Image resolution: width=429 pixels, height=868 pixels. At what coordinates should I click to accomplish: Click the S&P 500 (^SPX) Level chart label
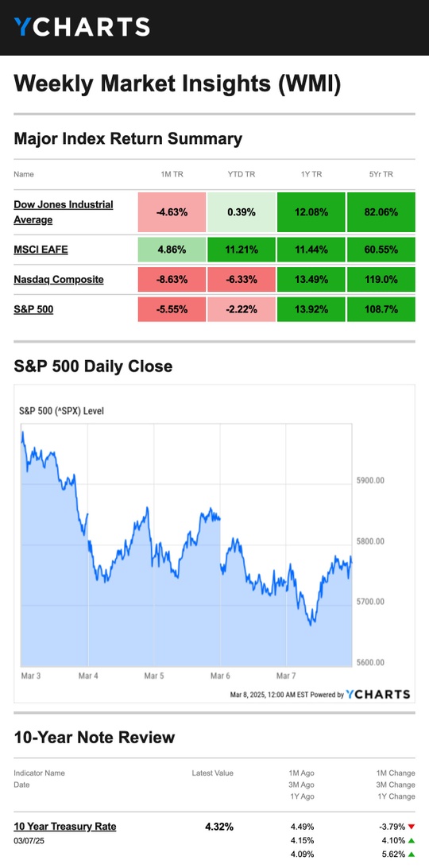[61, 411]
